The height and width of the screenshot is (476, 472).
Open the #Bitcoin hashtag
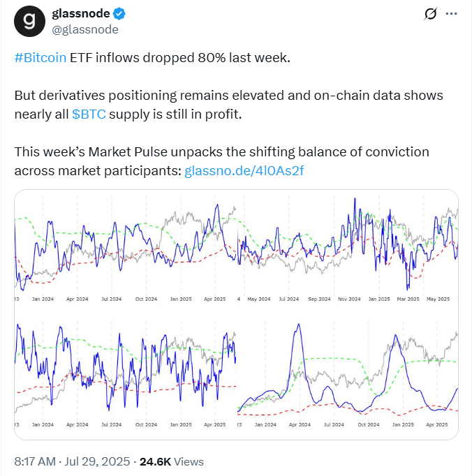[x=40, y=57]
